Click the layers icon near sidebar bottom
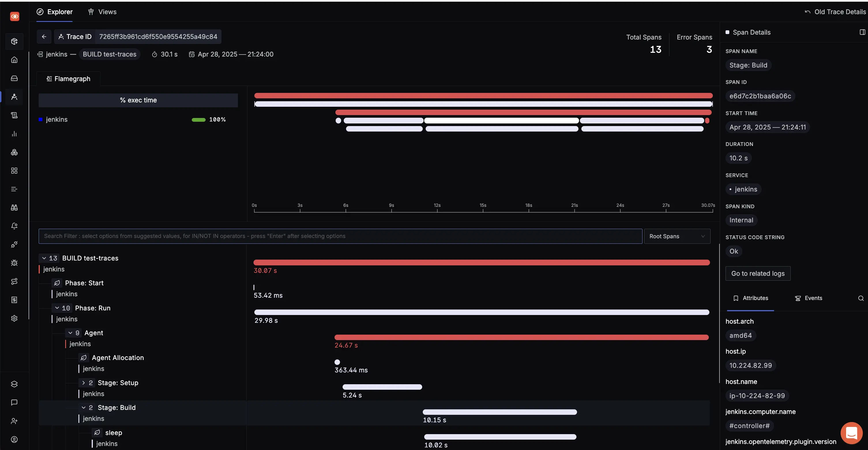Viewport: 868px width, 450px height. pos(14,384)
